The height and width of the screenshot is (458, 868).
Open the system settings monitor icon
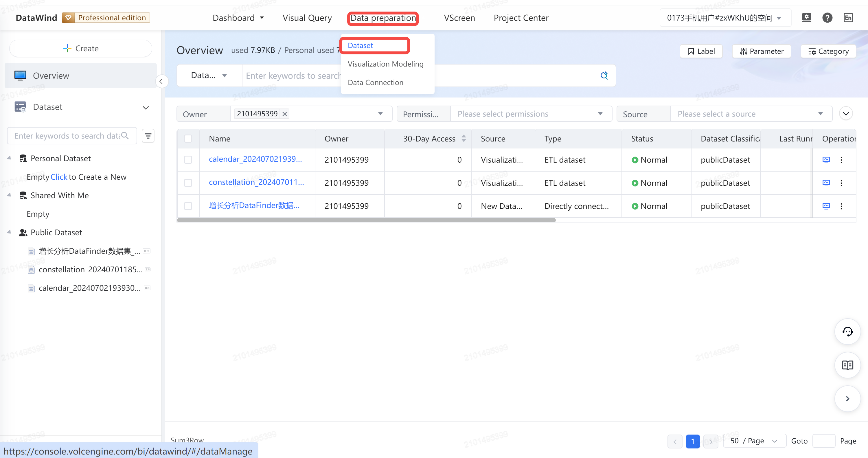tap(806, 18)
